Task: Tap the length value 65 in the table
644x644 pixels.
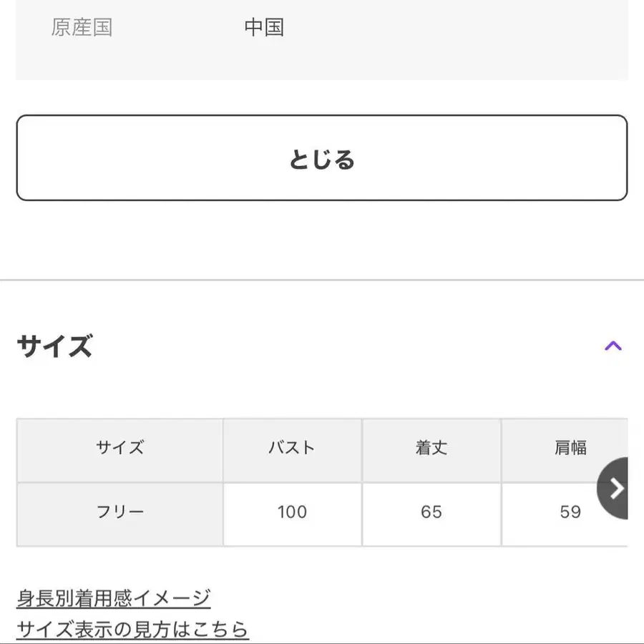Action: point(432,512)
